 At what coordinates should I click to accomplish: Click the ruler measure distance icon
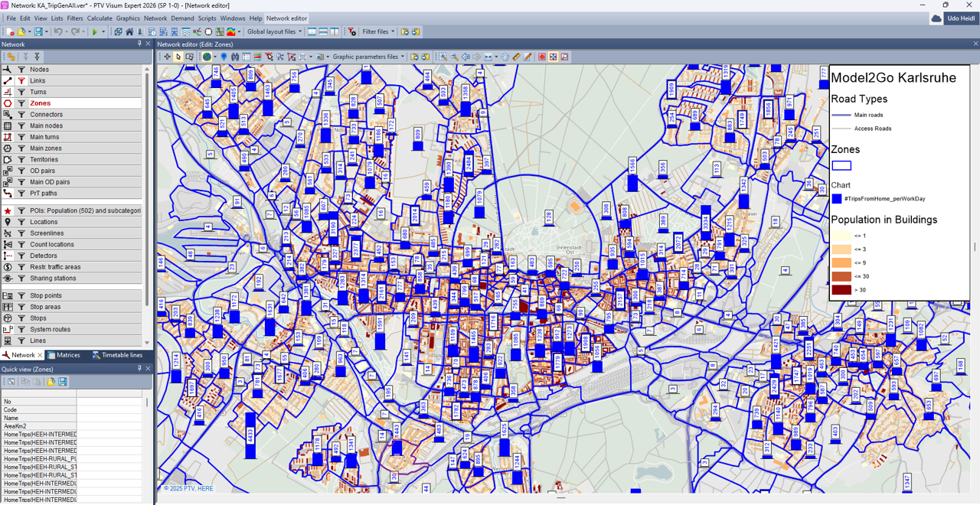tap(516, 57)
